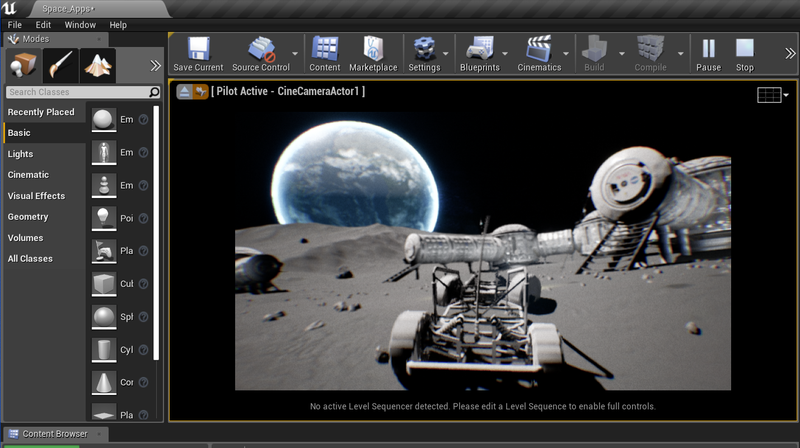Click the Save Current toolbar icon
This screenshot has height=448, width=800.
click(x=198, y=49)
